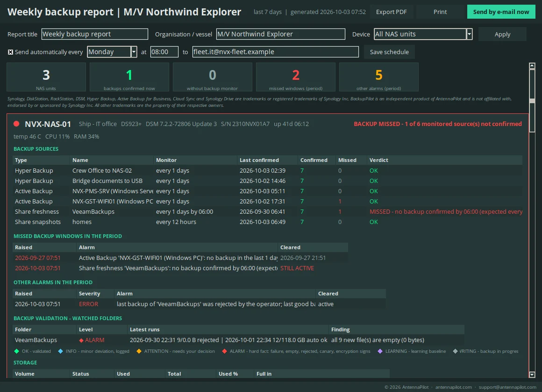Click the red ALARM legend diamond
Screen dimensions: 542x392
(x=224, y=351)
